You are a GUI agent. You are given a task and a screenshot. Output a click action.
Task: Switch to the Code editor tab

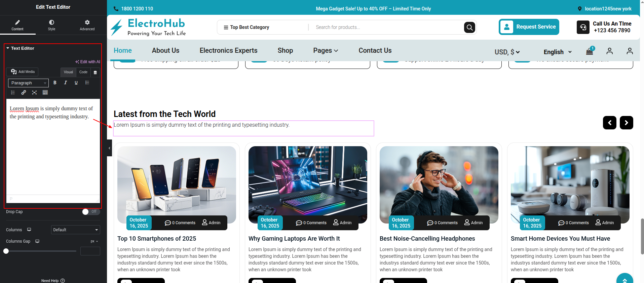(x=83, y=72)
